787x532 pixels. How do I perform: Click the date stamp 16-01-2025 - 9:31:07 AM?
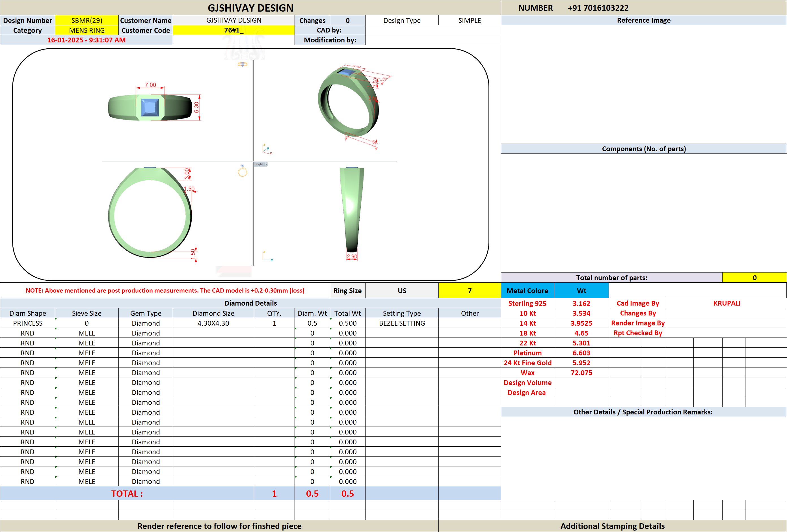[x=86, y=40]
